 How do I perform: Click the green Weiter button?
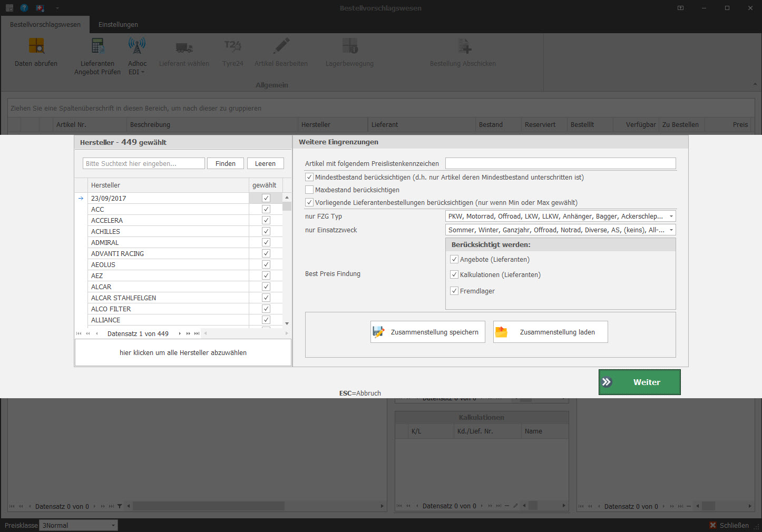(x=639, y=382)
